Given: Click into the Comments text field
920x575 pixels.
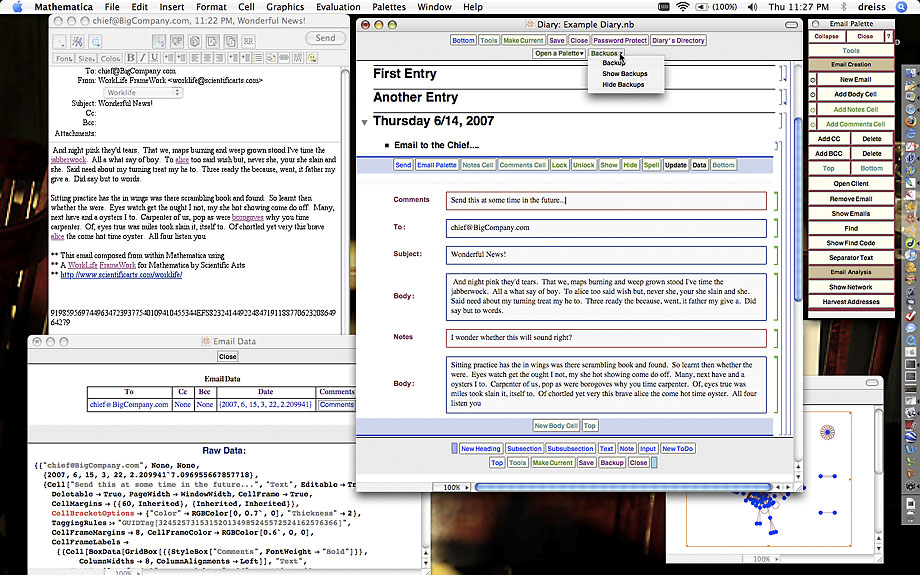Looking at the screenshot, I should pyautogui.click(x=606, y=200).
